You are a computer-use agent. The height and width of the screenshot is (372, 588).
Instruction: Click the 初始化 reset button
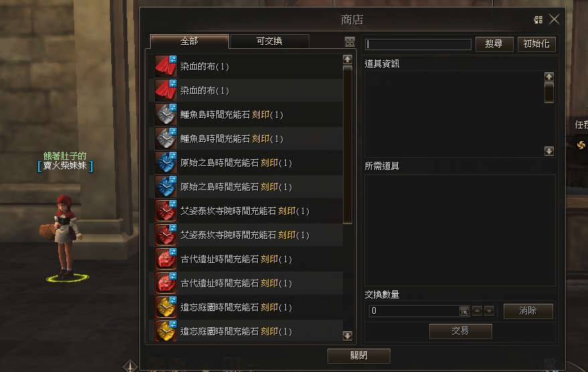click(536, 44)
